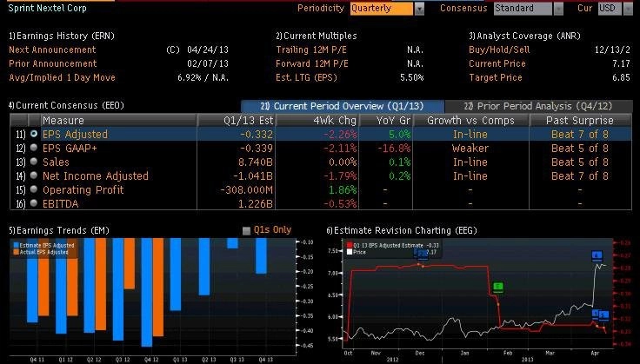Click Sales estimate value 8.740B
The height and width of the screenshot is (364, 640).
(255, 162)
